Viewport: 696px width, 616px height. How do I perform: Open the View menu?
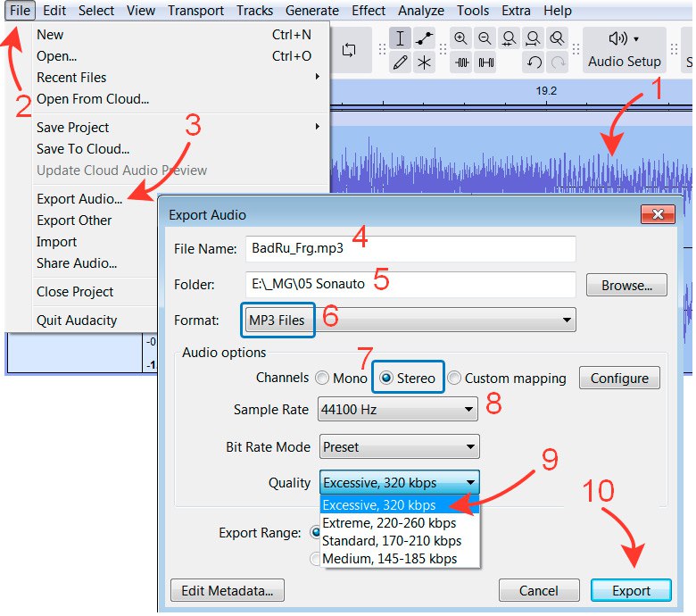tap(141, 10)
